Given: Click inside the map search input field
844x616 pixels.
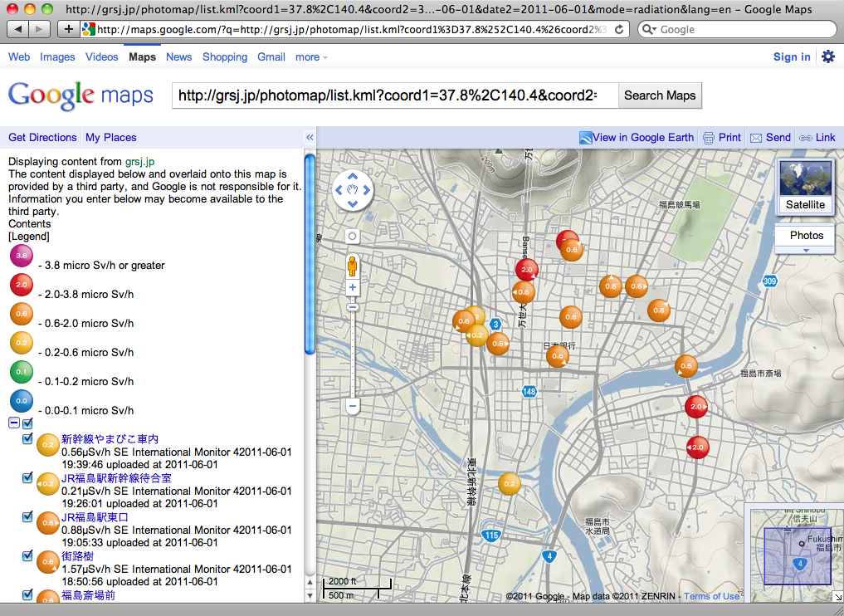Looking at the screenshot, I should point(390,95).
